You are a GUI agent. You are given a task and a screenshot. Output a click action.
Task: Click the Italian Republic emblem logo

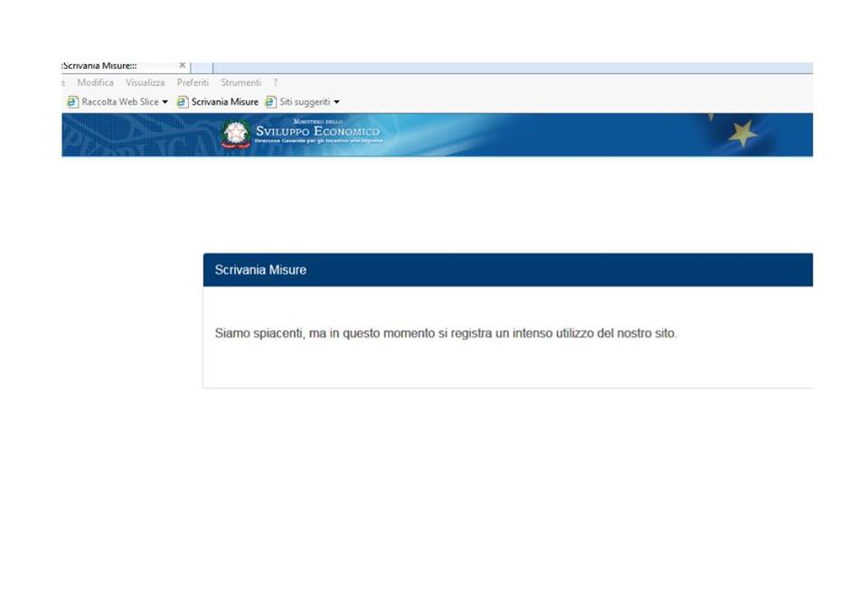[x=236, y=135]
